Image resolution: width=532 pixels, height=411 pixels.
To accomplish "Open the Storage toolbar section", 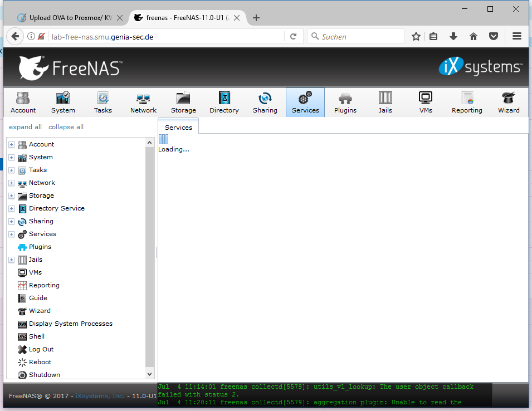I will [x=183, y=102].
